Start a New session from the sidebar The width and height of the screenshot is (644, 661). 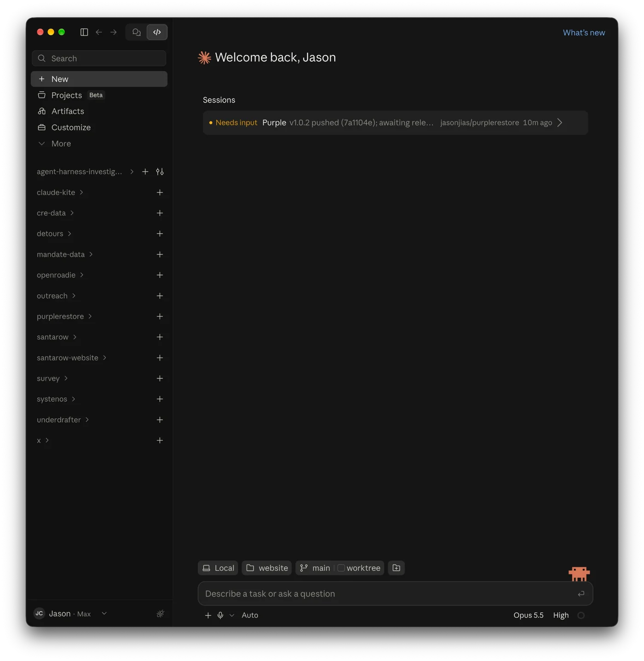coord(99,79)
